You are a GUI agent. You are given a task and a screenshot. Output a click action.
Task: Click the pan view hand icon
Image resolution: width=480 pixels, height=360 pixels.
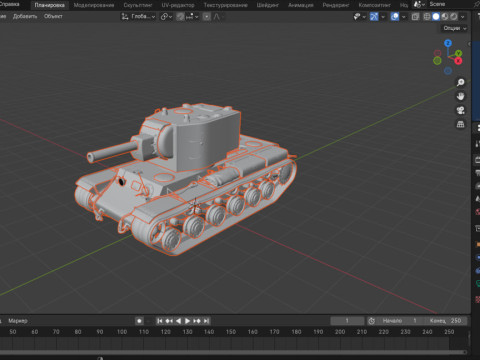[461, 96]
